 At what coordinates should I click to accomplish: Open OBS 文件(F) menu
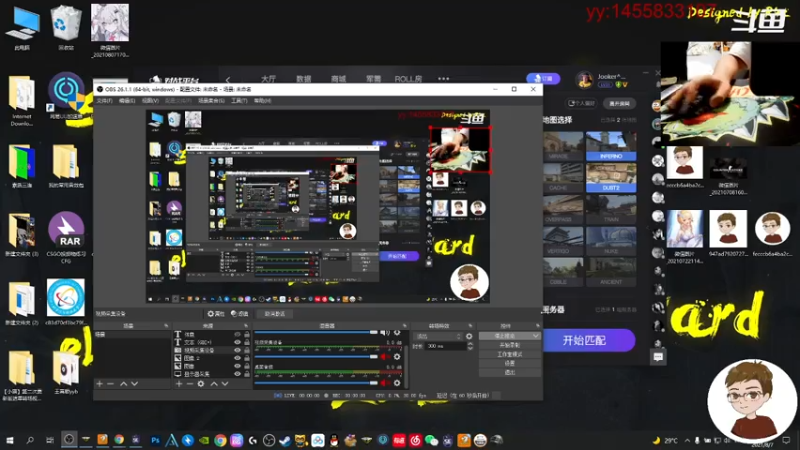pyautogui.click(x=104, y=101)
